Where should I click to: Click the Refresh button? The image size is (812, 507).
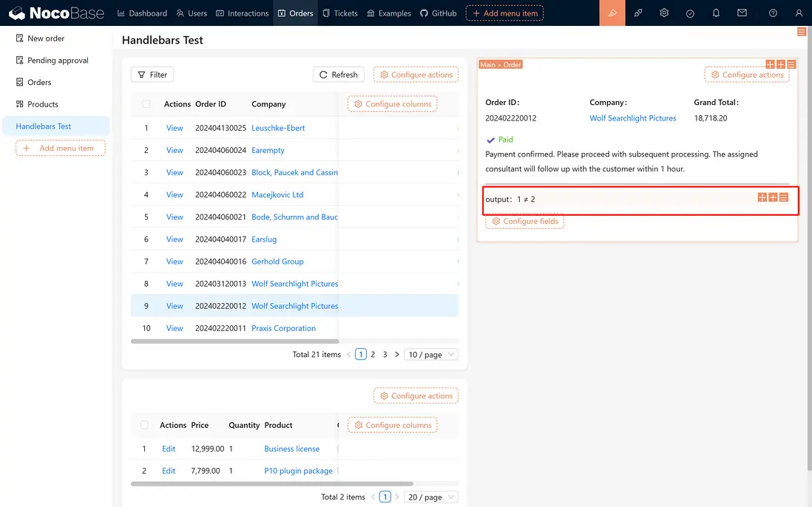coord(339,75)
